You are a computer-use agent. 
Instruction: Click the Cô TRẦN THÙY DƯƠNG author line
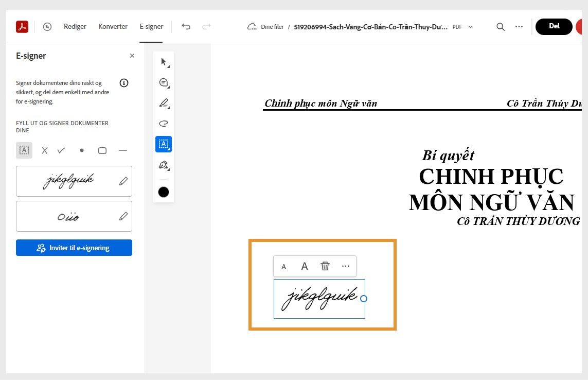pyautogui.click(x=518, y=221)
